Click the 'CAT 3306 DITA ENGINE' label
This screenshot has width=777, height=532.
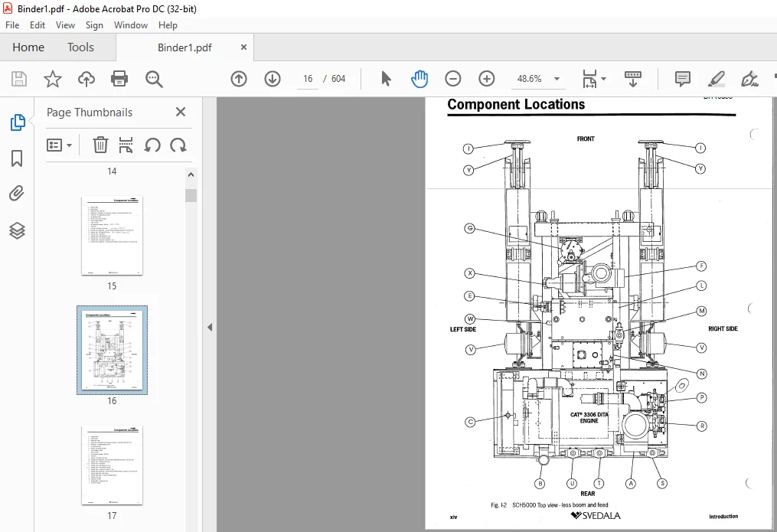coord(589,418)
